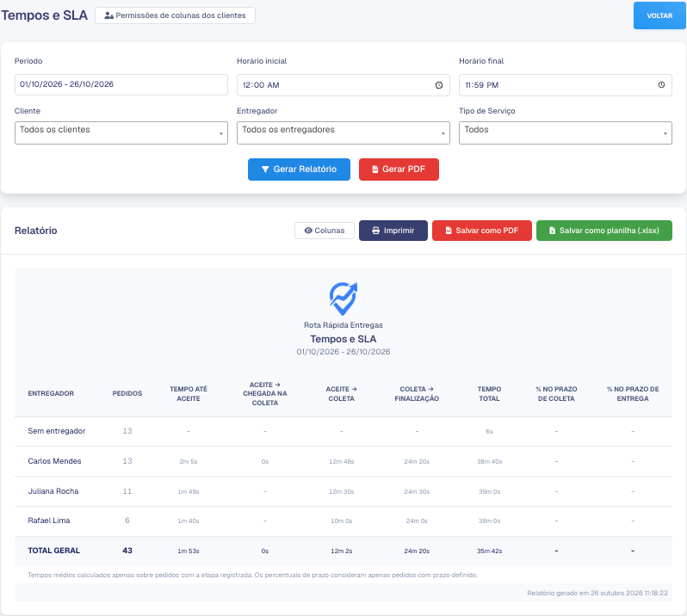
Task: Click the spreadsheet icon on Salvar como planilha
Action: [x=552, y=231]
